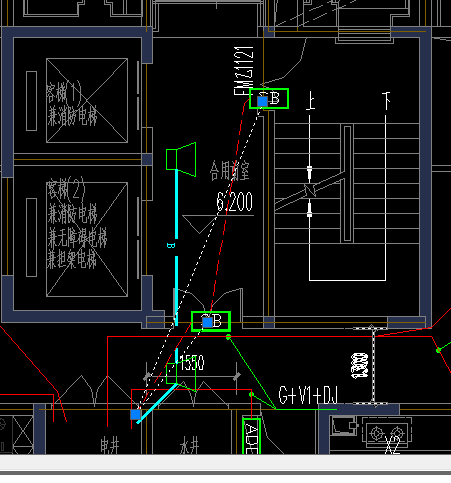Image resolution: width=451 pixels, height=483 pixels.
Task: Select the green ADE panel box
Action: click(x=251, y=436)
